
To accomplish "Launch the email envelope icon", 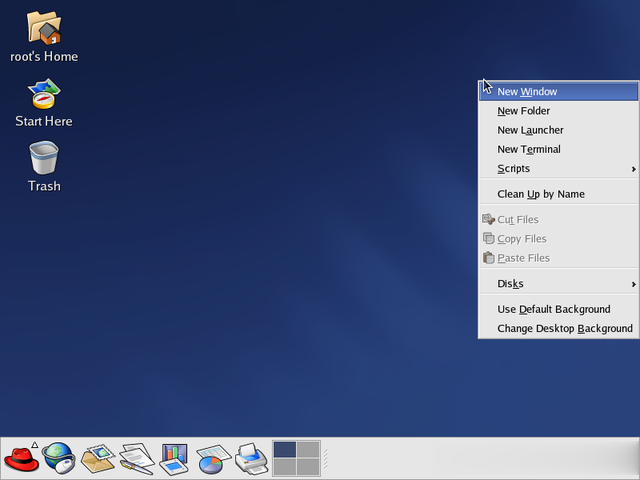I will pos(98,458).
